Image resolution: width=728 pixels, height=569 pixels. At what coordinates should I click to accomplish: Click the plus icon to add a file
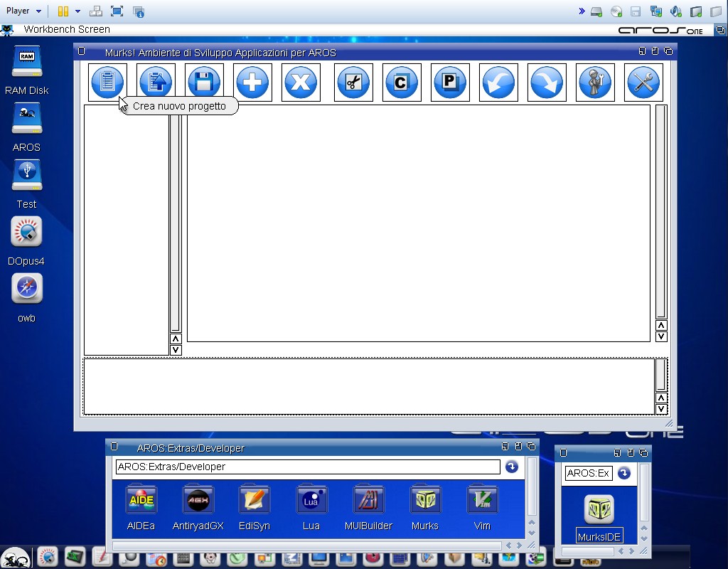pos(252,83)
